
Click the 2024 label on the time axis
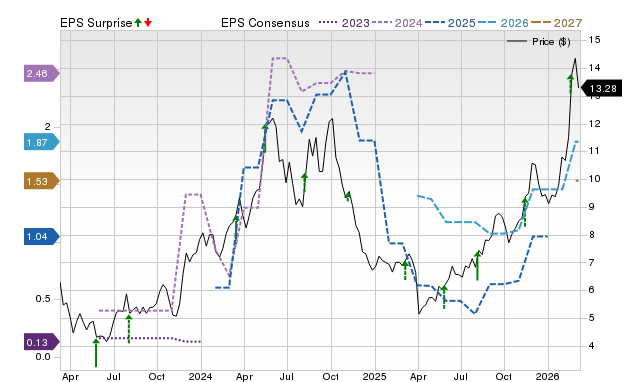(x=200, y=376)
